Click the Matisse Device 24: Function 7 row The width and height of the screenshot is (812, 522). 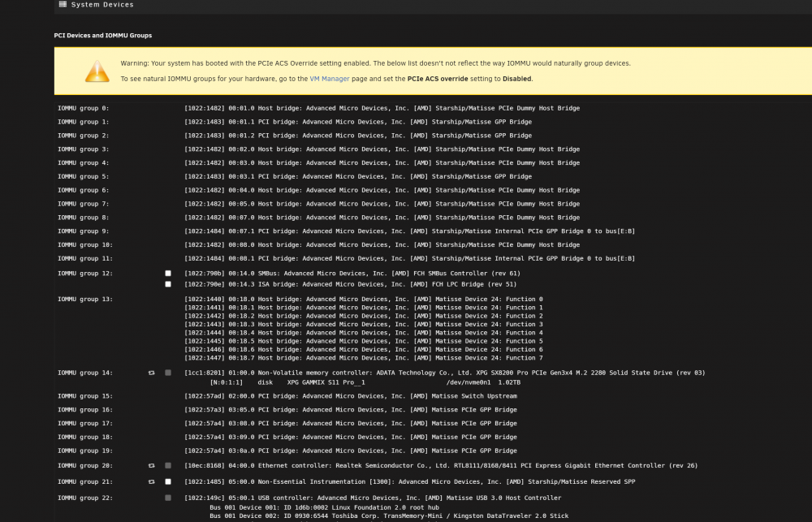364,358
